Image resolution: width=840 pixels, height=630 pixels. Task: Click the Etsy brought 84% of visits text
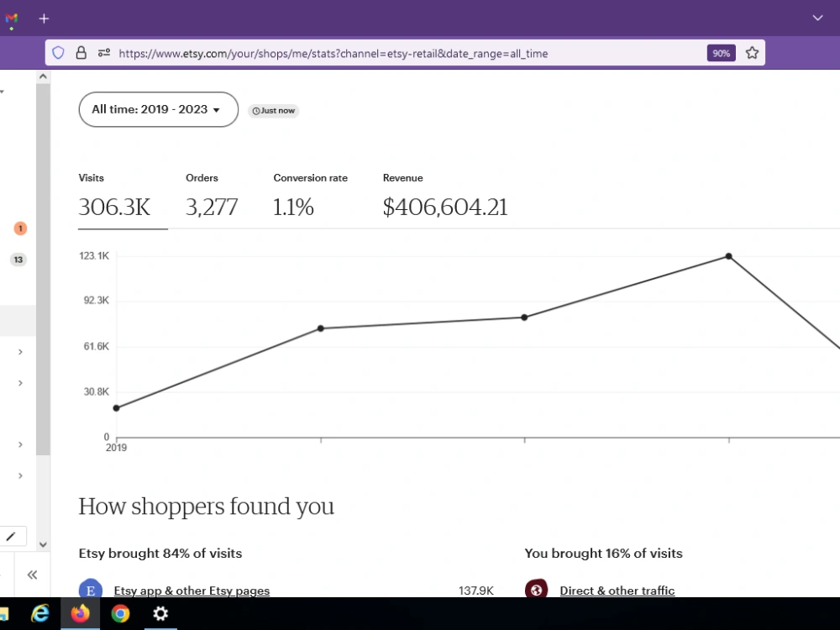click(x=160, y=554)
